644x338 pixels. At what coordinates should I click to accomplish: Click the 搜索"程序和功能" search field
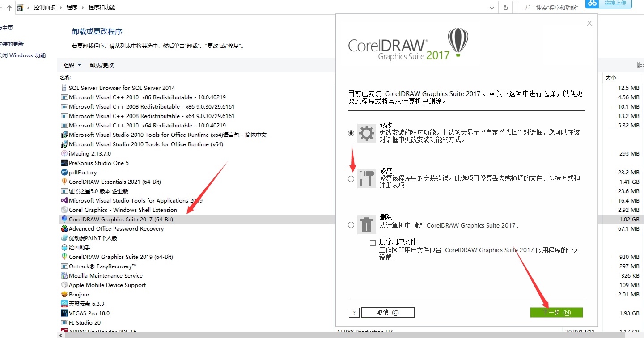[557, 8]
